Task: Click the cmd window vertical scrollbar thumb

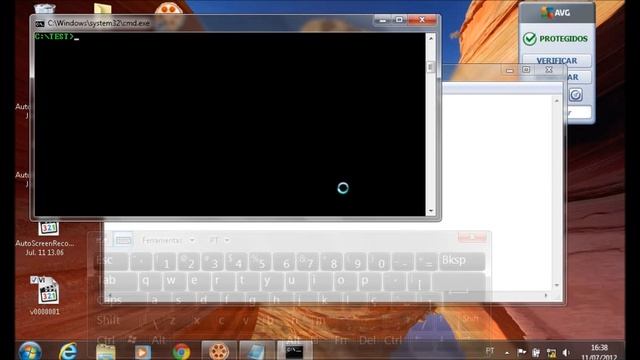Action: pyautogui.click(x=431, y=67)
